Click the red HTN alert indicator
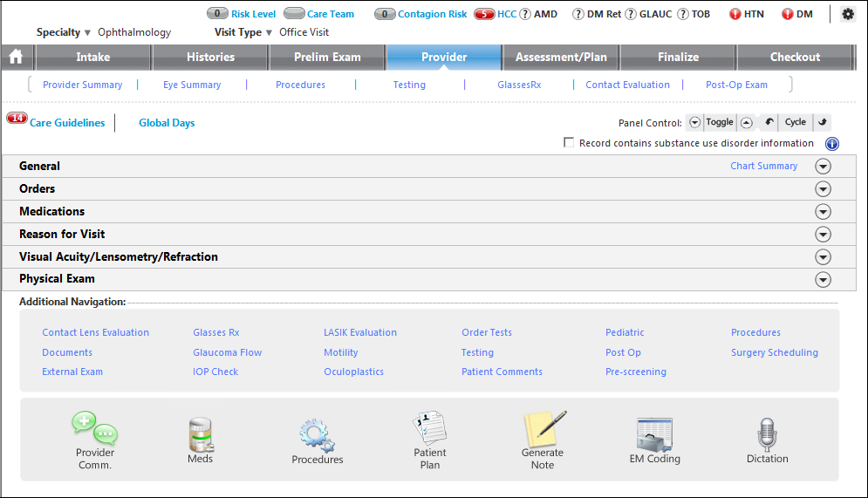This screenshot has width=868, height=498. [x=735, y=14]
